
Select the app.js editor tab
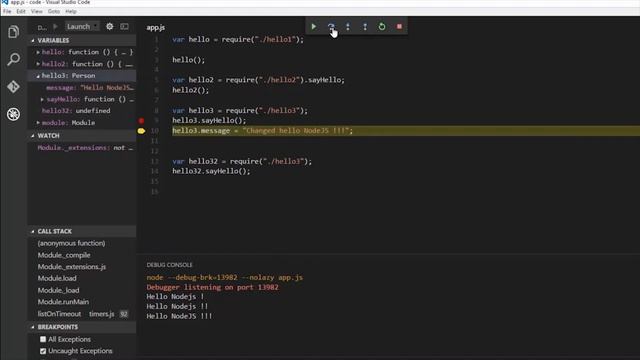156,27
